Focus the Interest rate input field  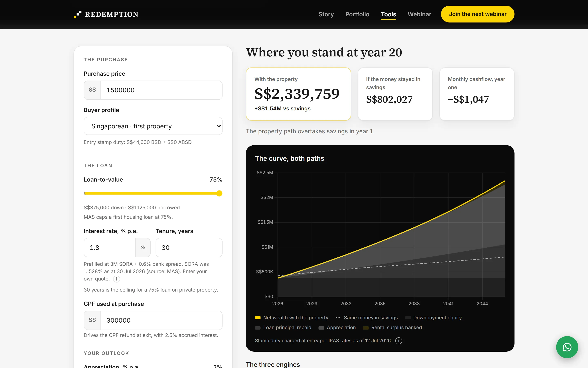pos(110,248)
